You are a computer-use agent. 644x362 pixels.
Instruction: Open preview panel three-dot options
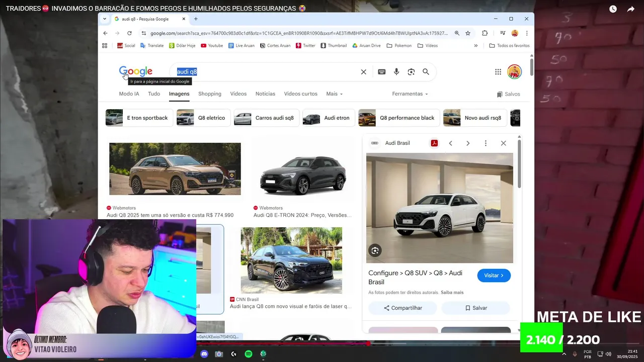[486, 143]
